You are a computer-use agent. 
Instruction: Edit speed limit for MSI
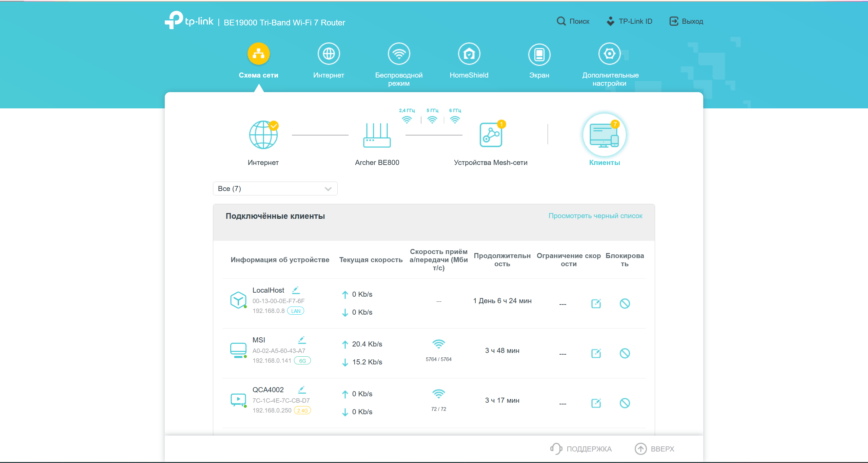[596, 353]
